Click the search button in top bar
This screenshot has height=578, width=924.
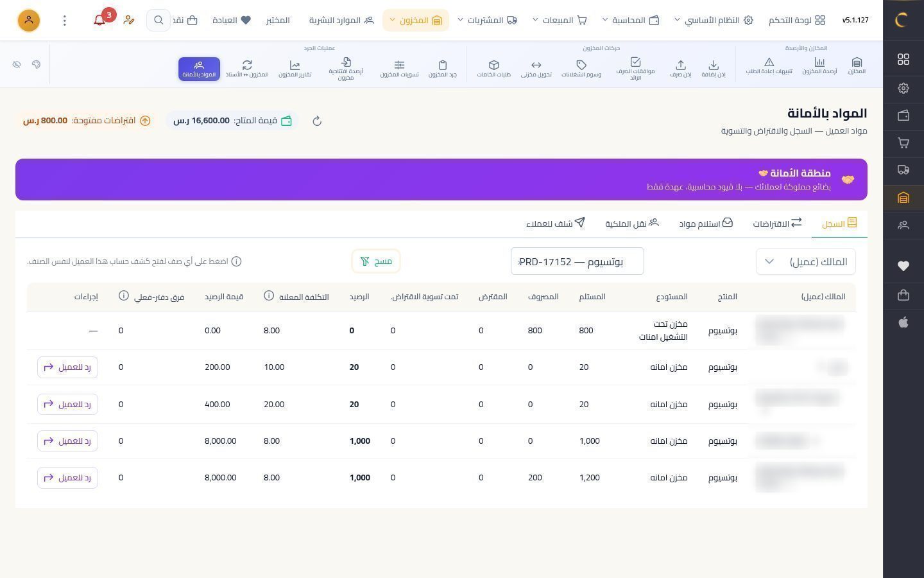pos(158,21)
